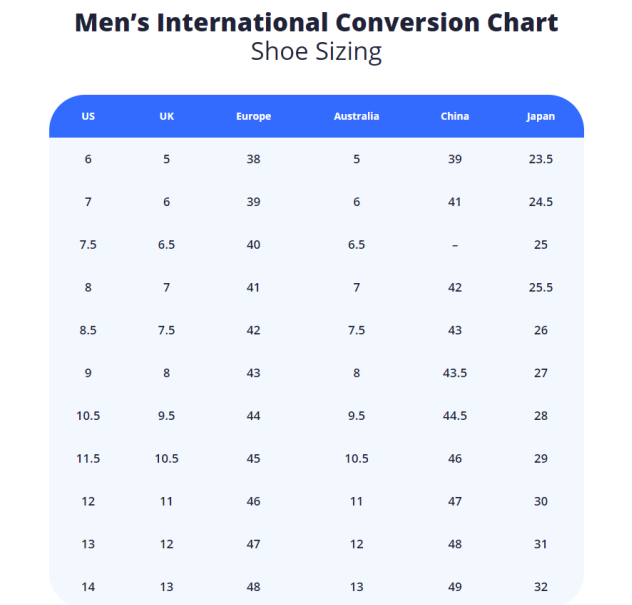Click the UK column header
Image resolution: width=632 pixels, height=605 pixels.
(x=166, y=116)
